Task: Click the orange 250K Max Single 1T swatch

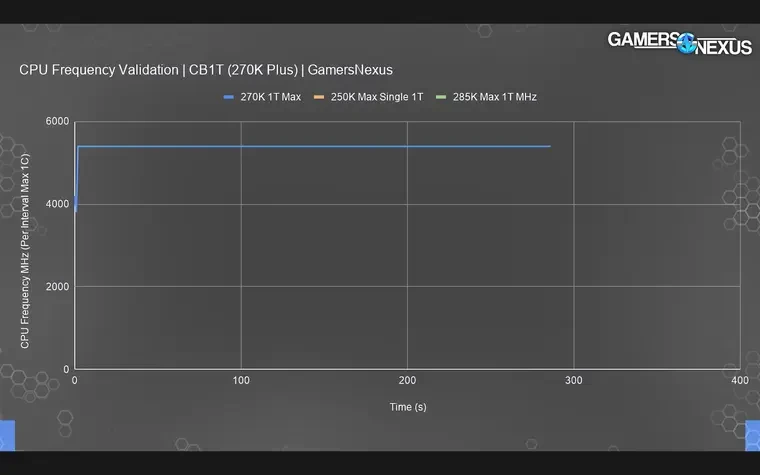Action: [x=319, y=97]
